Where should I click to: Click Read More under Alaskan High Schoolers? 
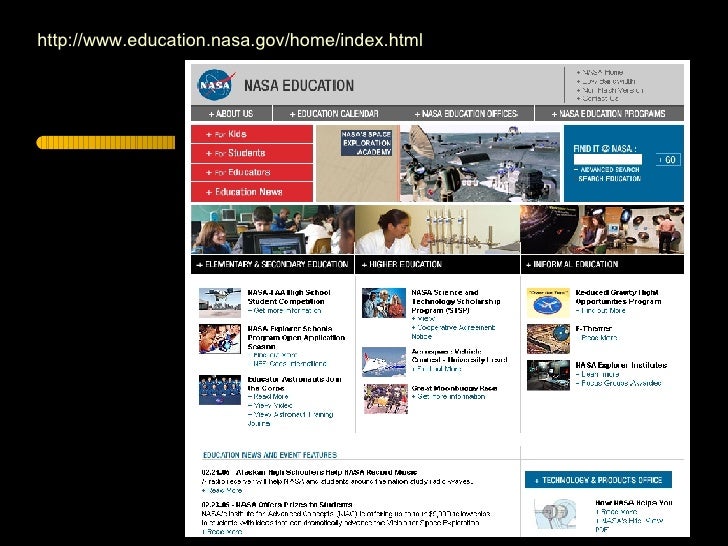click(x=222, y=490)
